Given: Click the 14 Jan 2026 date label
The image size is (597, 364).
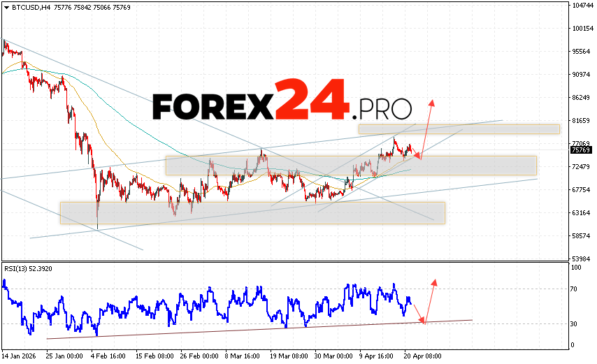Looking at the screenshot, I should pyautogui.click(x=20, y=355).
